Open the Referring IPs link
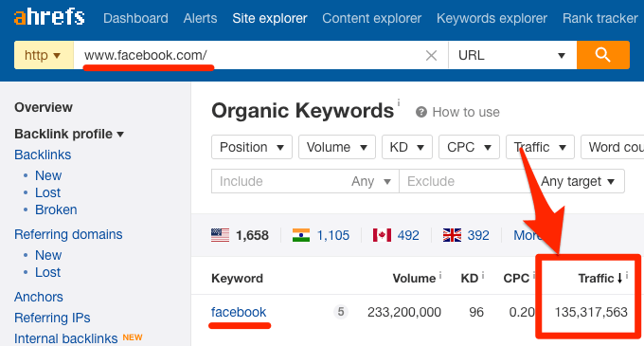This screenshot has height=346, width=644. (52, 318)
